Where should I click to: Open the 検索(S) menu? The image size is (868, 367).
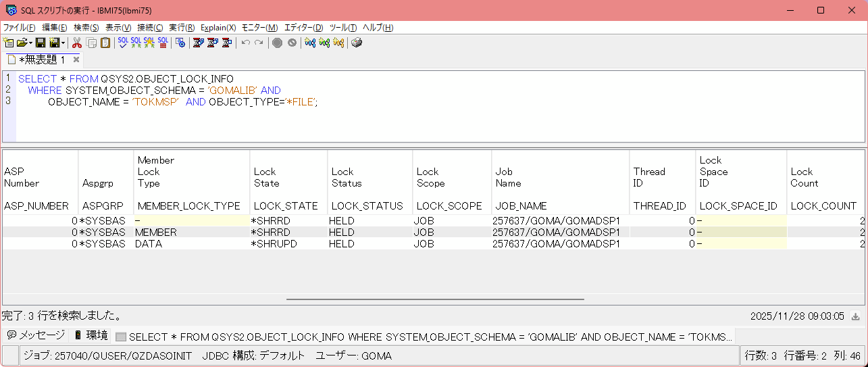(x=86, y=28)
